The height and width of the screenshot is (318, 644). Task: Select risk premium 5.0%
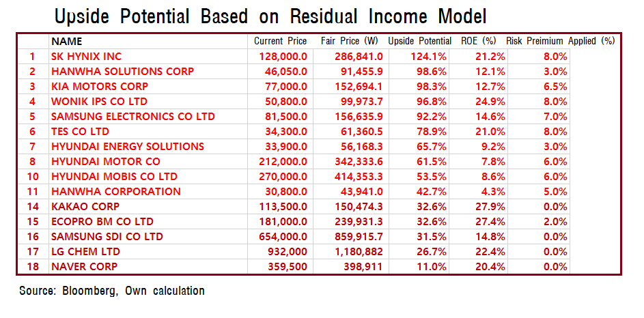pyautogui.click(x=555, y=192)
